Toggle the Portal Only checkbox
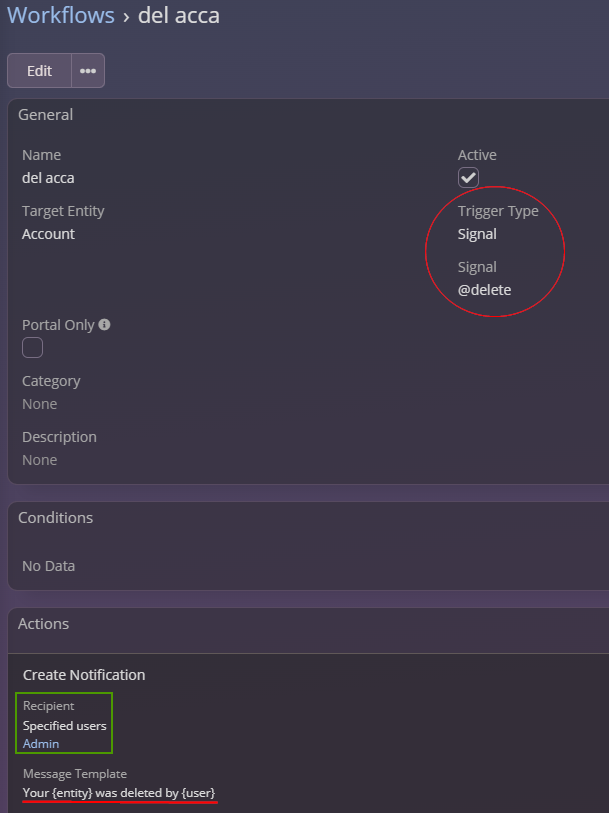609x813 pixels. [x=32, y=347]
